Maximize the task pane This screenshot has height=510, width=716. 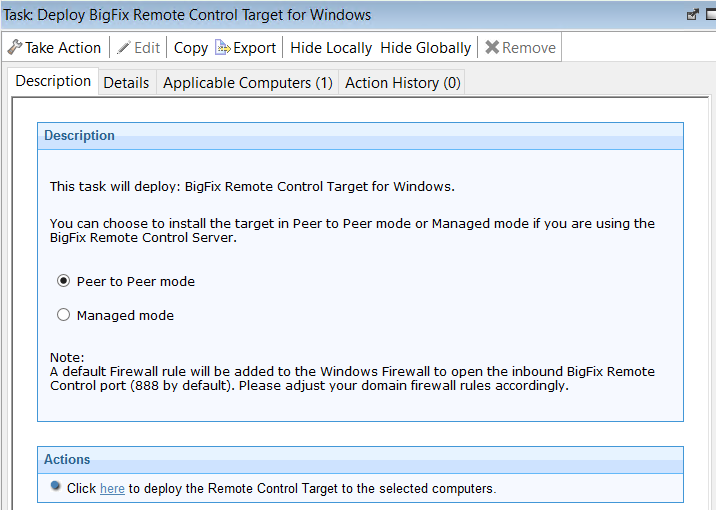[x=711, y=15]
